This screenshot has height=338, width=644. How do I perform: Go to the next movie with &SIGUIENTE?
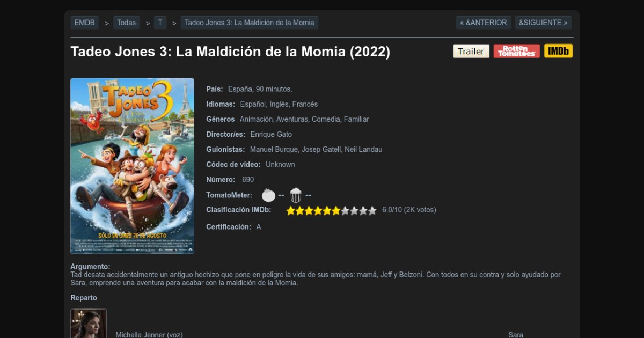pos(543,23)
